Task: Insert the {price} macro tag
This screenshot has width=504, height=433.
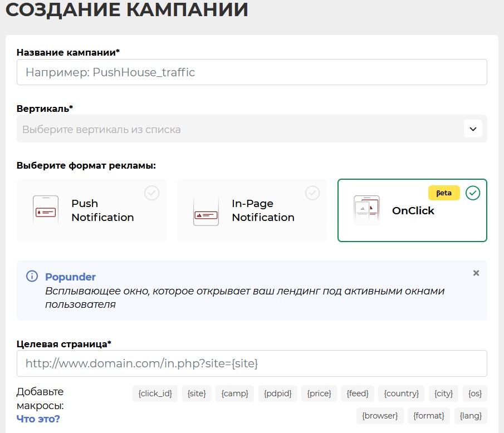Action: point(319,393)
